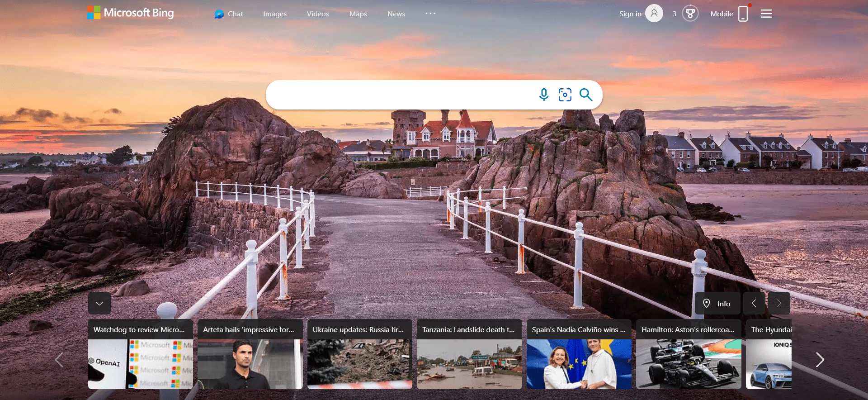
Task: Go to the Images tab
Action: [275, 14]
